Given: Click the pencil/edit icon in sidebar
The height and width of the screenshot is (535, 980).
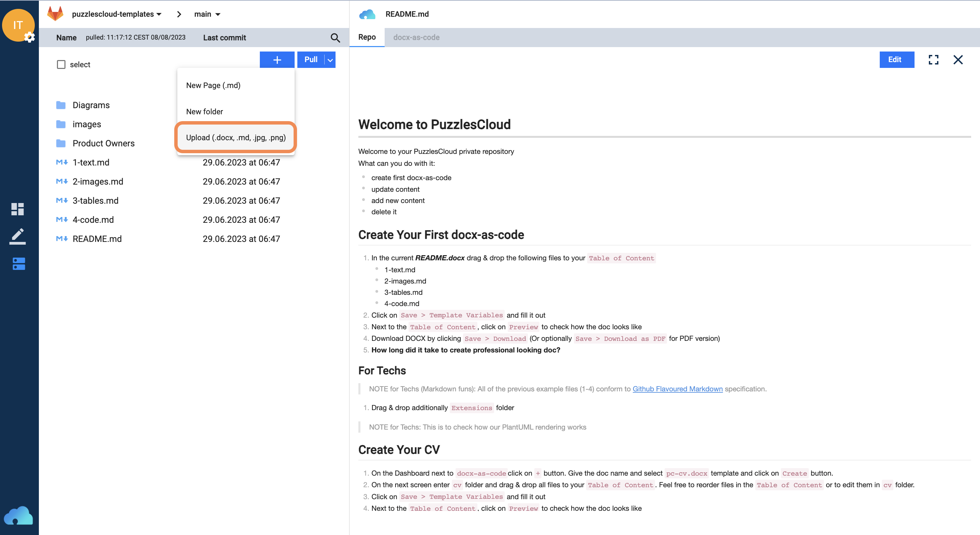Looking at the screenshot, I should [x=18, y=236].
